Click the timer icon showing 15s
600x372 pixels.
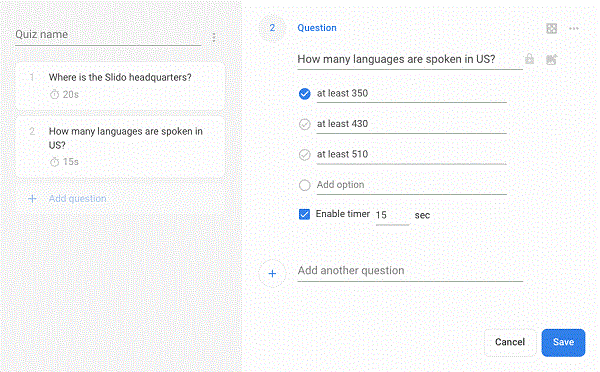[54, 162]
